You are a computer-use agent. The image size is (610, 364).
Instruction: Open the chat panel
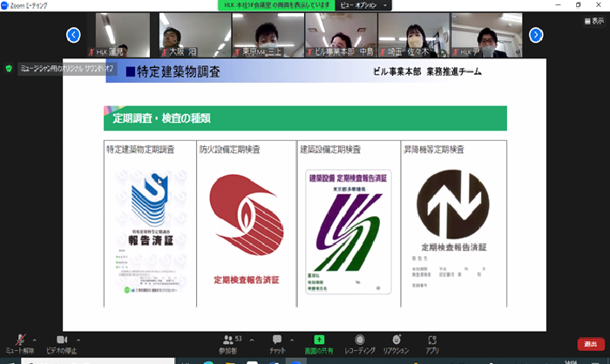(277, 344)
